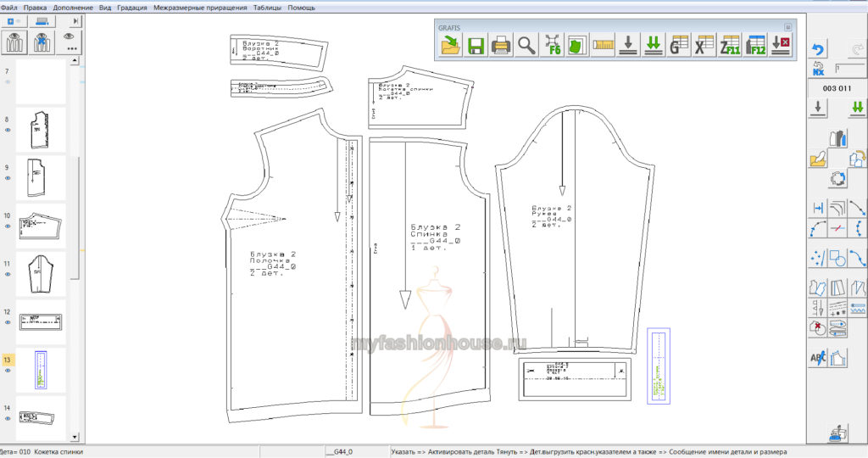Screen dimensions: 868x458
Task: Toggle eye visibility for piece 11
Action: pos(8,273)
